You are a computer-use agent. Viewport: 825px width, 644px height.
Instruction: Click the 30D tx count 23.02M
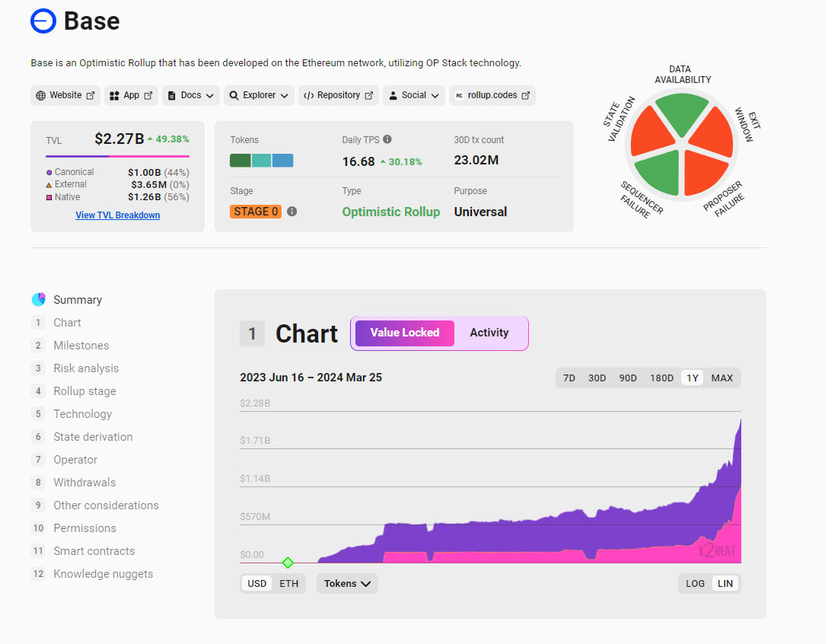[x=476, y=160]
